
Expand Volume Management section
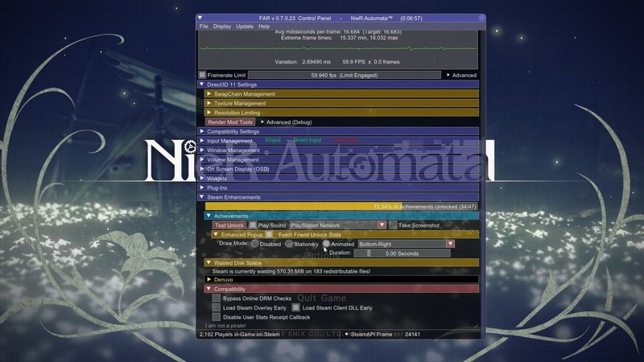click(339, 159)
